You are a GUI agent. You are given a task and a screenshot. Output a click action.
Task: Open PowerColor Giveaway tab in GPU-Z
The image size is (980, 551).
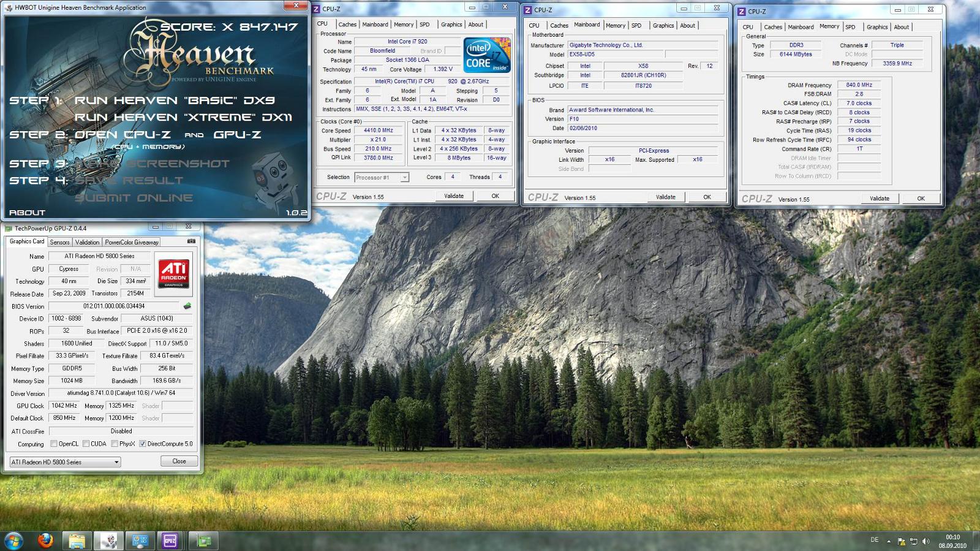pyautogui.click(x=132, y=242)
